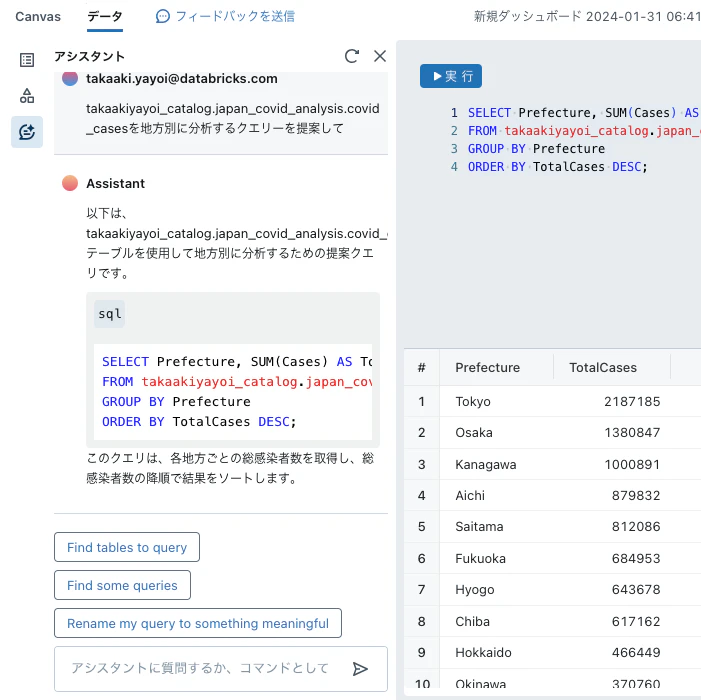Focus the Assistant question input field

pos(221,669)
